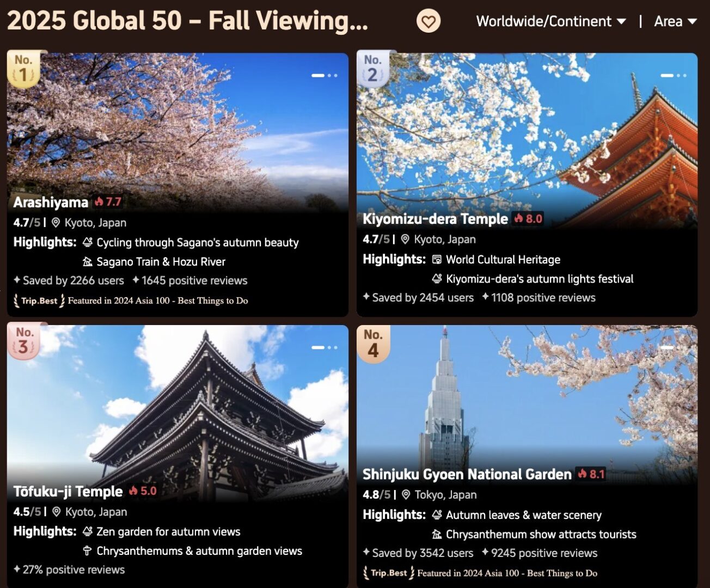Click the No. 2 silver rank badge

373,69
